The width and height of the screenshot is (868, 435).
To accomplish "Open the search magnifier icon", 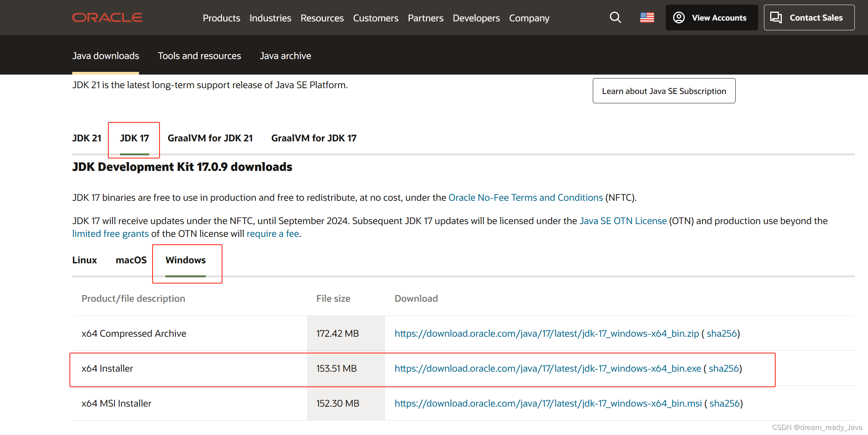I will (x=615, y=17).
